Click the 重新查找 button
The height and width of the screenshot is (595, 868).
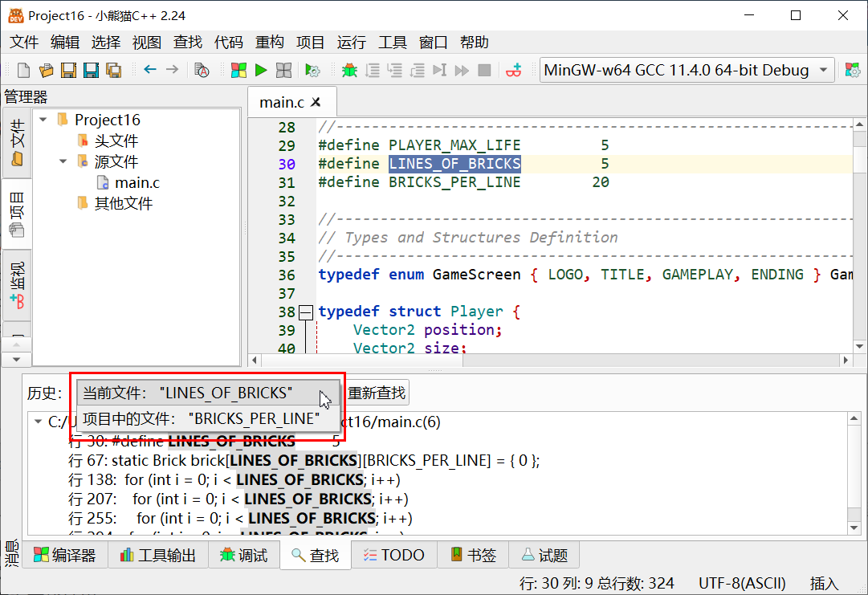[x=377, y=393]
